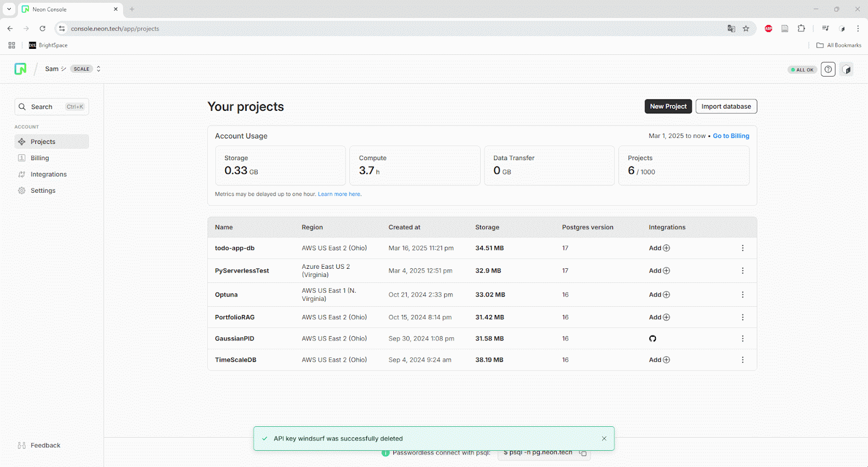The image size is (868, 467).
Task: Open the Chrome three-dot menu
Action: 858,29
